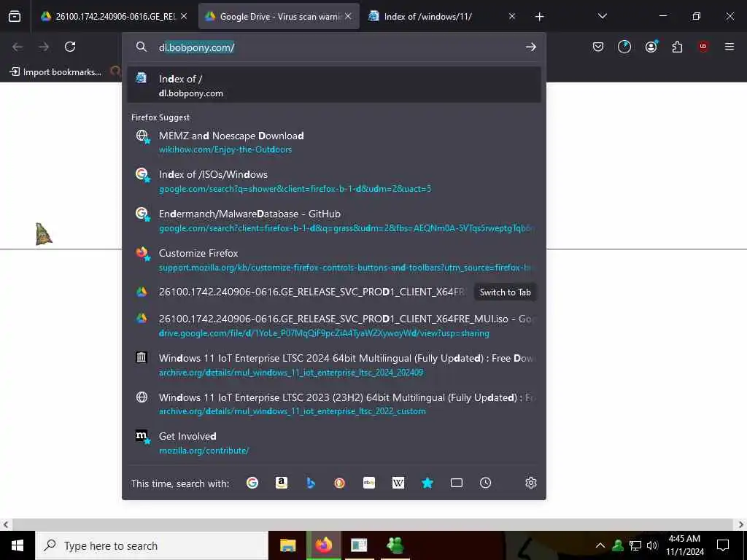The width and height of the screenshot is (747, 560).
Task: Search this time with Wikipedia
Action: click(398, 483)
